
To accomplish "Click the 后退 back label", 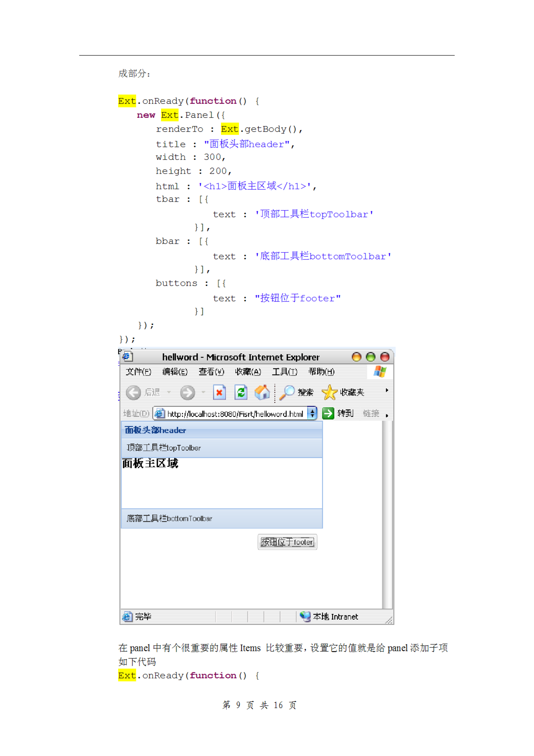I will 152,392.
